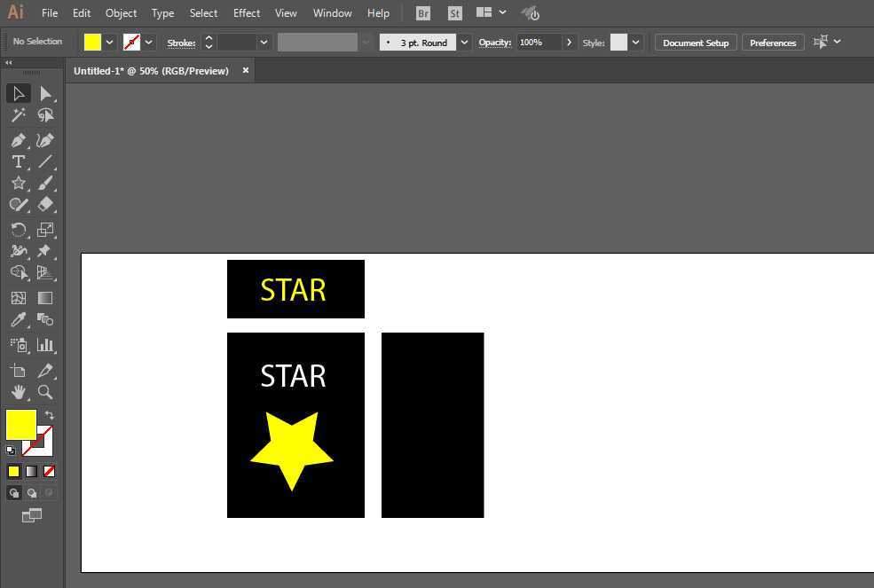Choose the Star shape tool
The height and width of the screenshot is (588, 874).
click(x=18, y=183)
